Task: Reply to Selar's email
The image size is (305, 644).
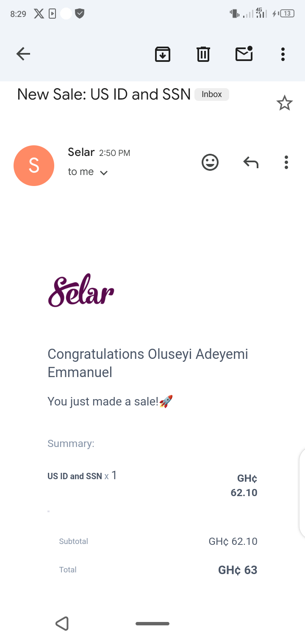Action: (x=250, y=162)
